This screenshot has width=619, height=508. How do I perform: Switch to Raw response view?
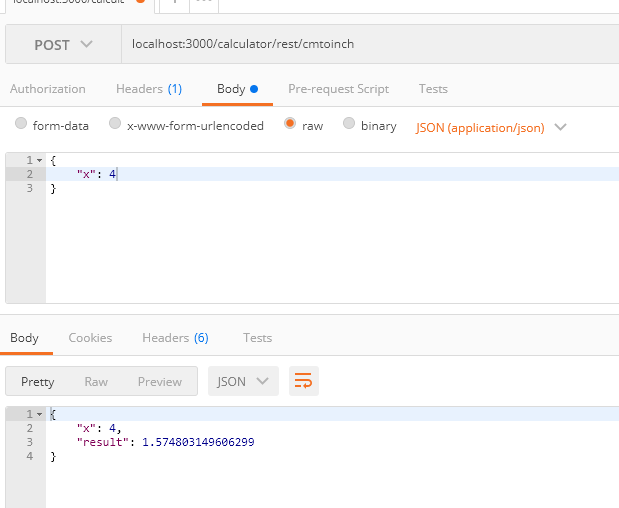96,382
